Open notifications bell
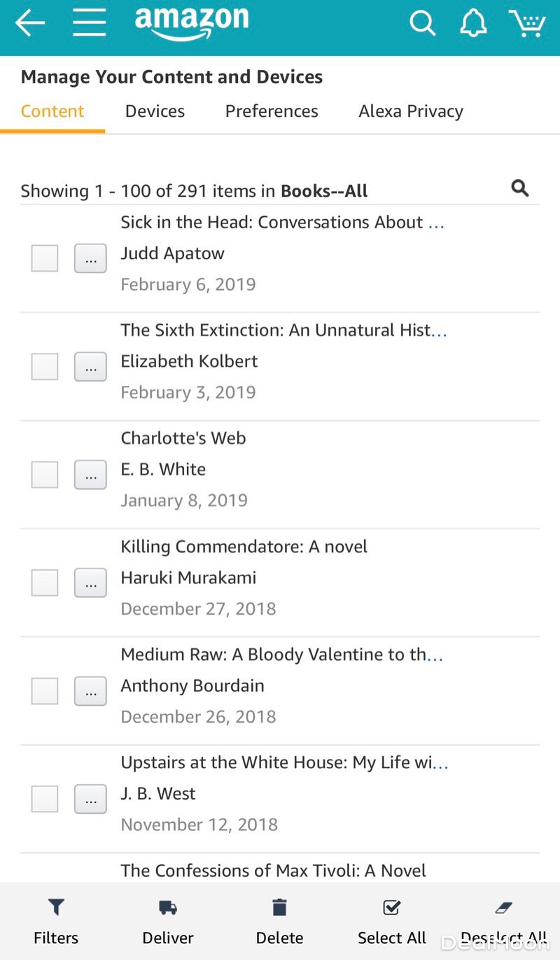This screenshot has width=560, height=960. tap(473, 24)
